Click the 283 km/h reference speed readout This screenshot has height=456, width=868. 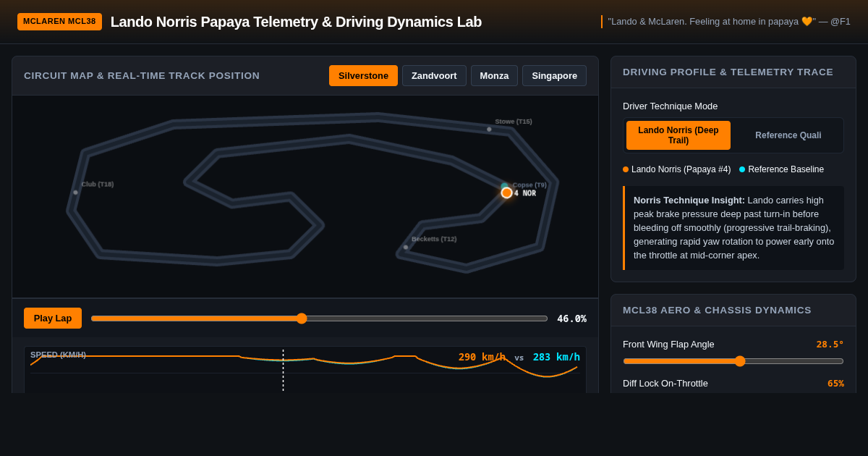[556, 357]
